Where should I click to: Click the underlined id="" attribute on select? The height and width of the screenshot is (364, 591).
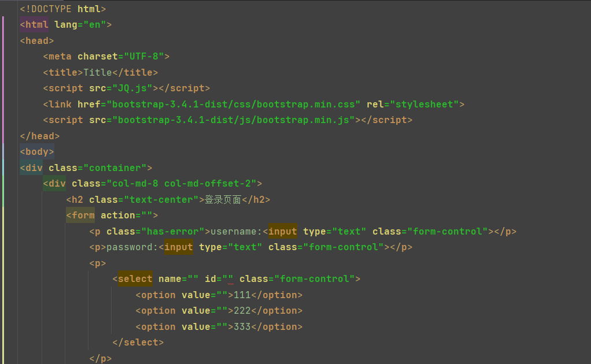click(219, 279)
